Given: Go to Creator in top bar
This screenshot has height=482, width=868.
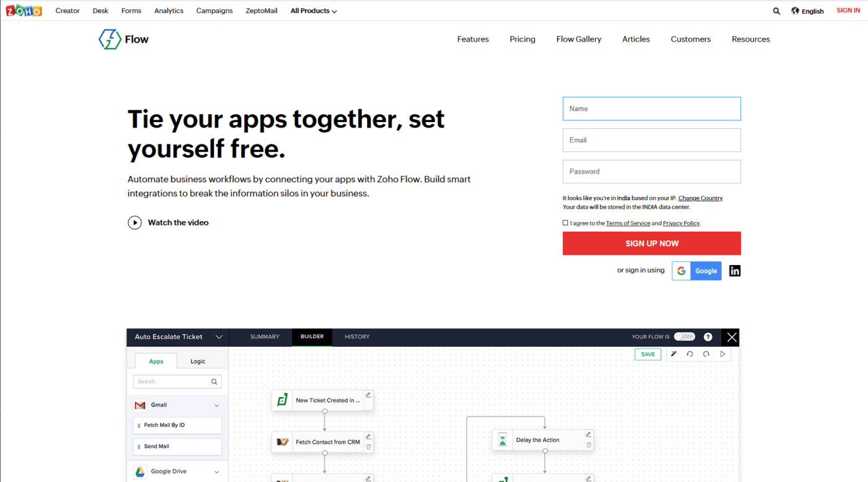Looking at the screenshot, I should tap(68, 11).
